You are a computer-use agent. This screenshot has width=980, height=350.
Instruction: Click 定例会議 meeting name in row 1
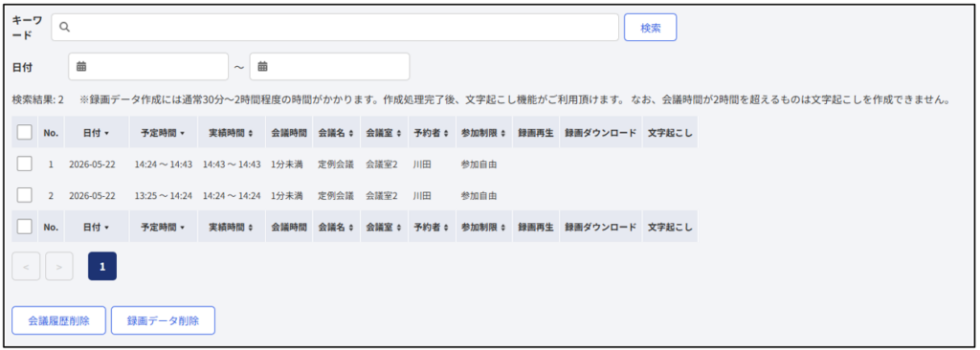point(336,164)
